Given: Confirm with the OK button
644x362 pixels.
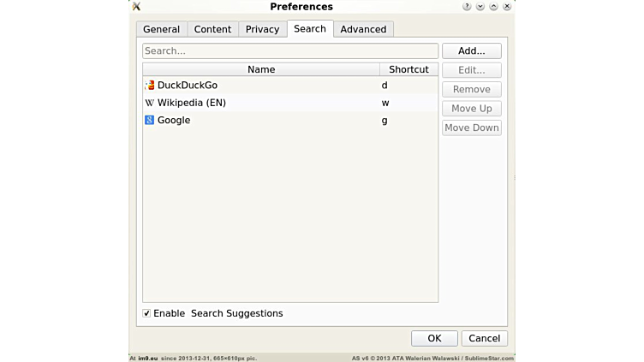Looking at the screenshot, I should click(434, 338).
